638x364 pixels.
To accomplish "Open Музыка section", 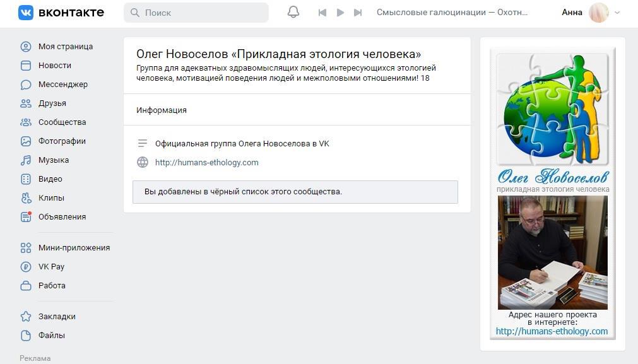I will tap(54, 160).
